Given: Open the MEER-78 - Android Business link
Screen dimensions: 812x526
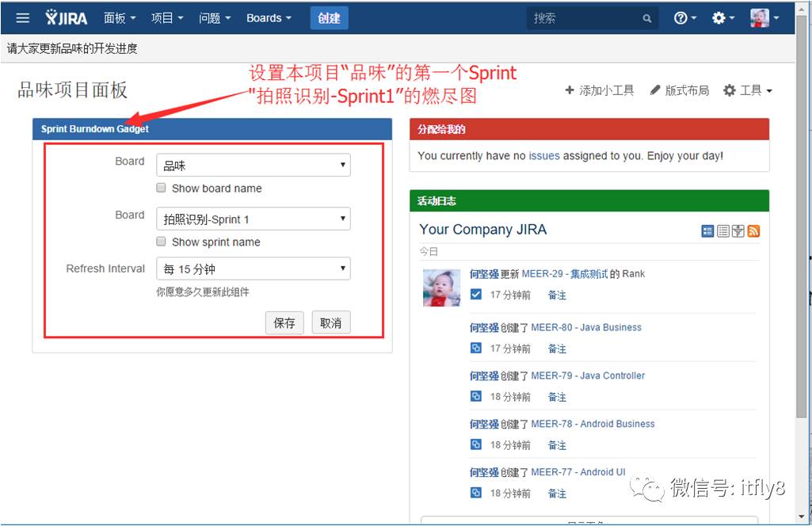Looking at the screenshot, I should (593, 424).
